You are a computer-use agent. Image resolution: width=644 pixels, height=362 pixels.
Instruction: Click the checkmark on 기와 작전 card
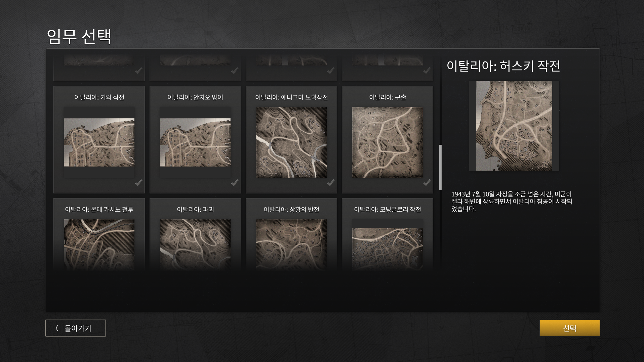coord(138,182)
